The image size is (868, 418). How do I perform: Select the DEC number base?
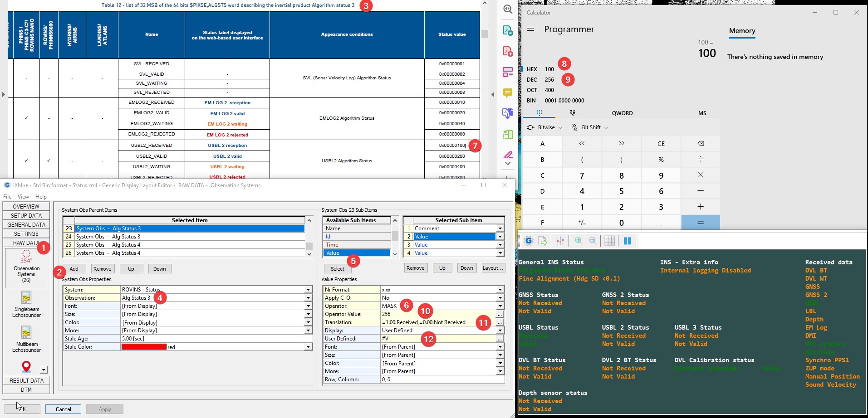(x=532, y=80)
